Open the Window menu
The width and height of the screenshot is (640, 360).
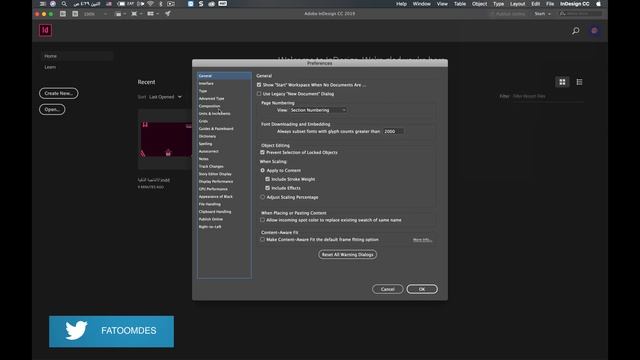[421, 4]
